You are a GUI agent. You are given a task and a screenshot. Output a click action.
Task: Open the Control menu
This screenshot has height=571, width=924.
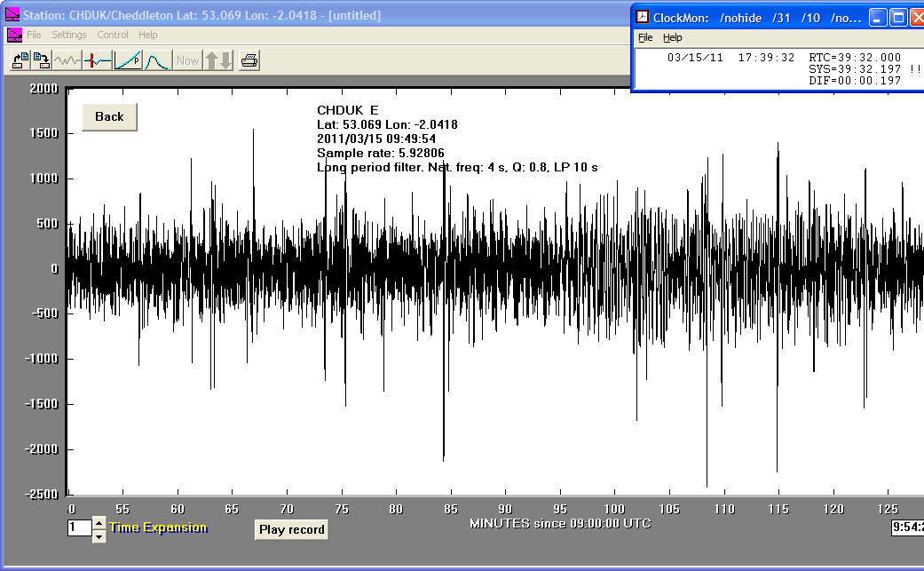113,35
